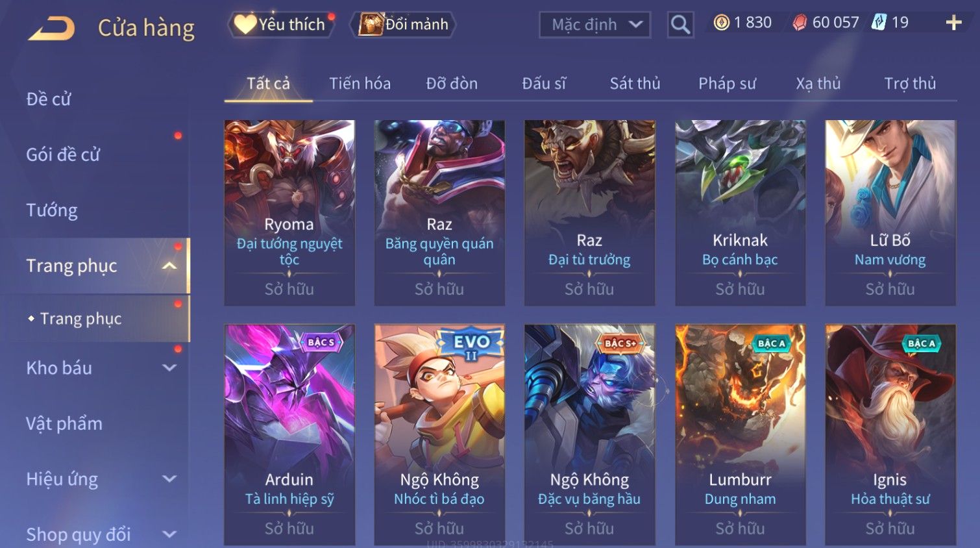Tap the gold coin balance icon
The height and width of the screenshot is (548, 980).
coord(721,23)
